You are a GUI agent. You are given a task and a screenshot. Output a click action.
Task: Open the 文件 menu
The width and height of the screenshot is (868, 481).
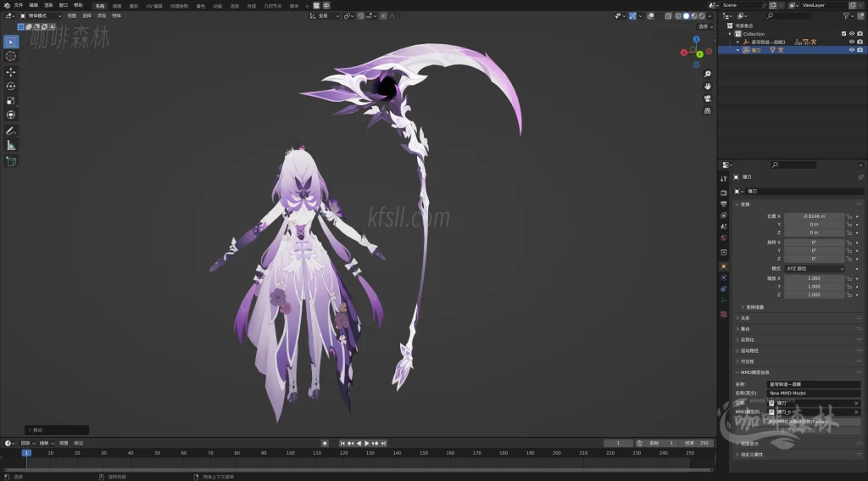[19, 5]
